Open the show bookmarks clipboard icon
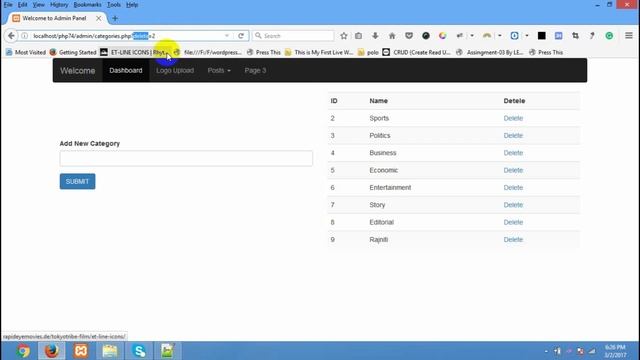The image size is (640, 360). tap(358, 36)
